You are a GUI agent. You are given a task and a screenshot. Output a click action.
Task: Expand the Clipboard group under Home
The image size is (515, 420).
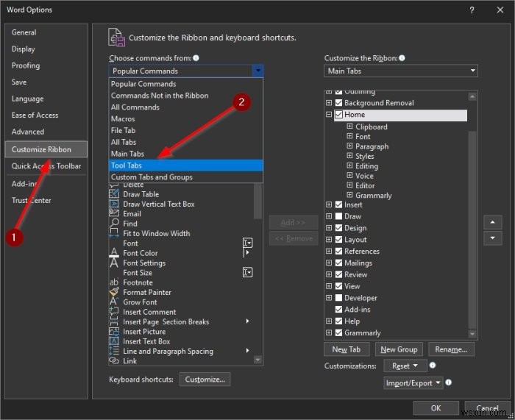350,127
